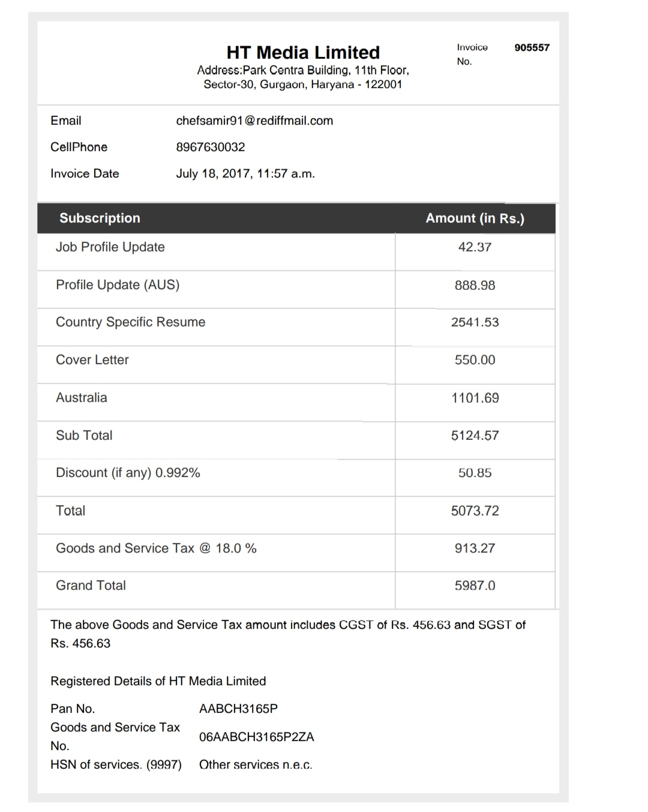Click the HT Media Limited heading
This screenshot has height=812, width=648.
point(303,52)
